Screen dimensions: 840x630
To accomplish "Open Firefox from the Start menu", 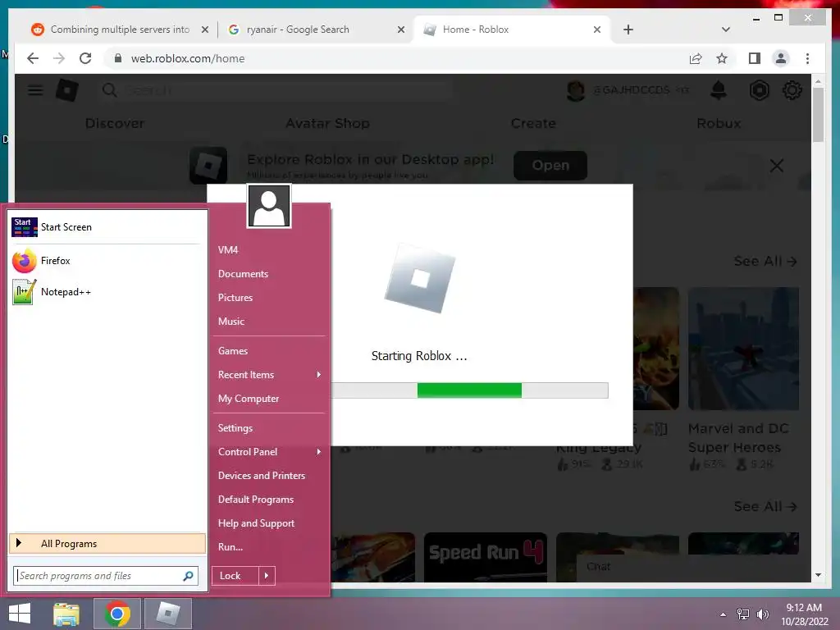I will pos(107,261).
